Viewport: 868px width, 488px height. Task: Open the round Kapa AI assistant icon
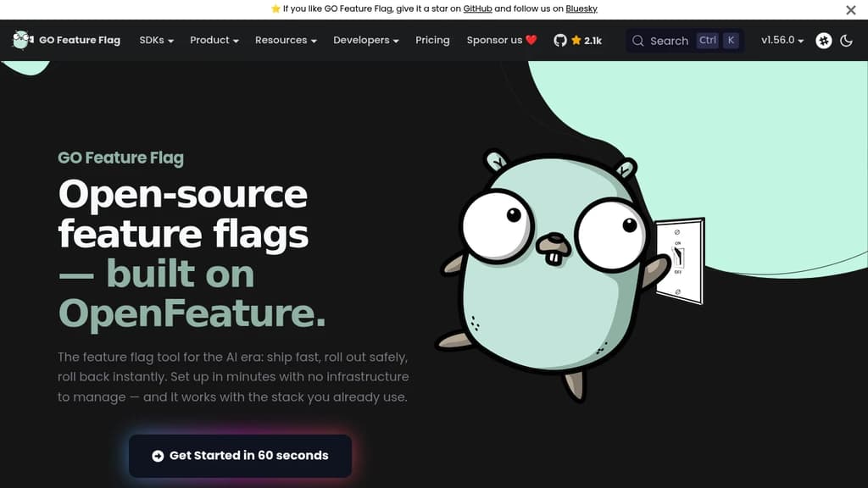824,41
